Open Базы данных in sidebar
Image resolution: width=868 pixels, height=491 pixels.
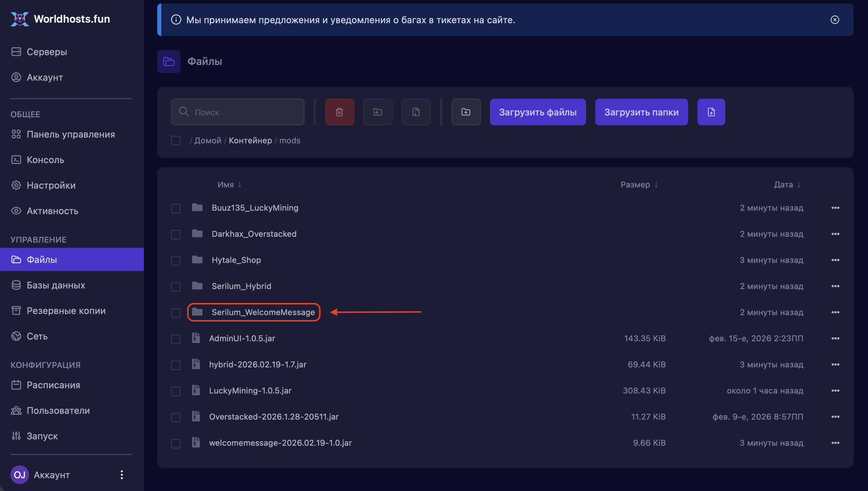(x=56, y=285)
